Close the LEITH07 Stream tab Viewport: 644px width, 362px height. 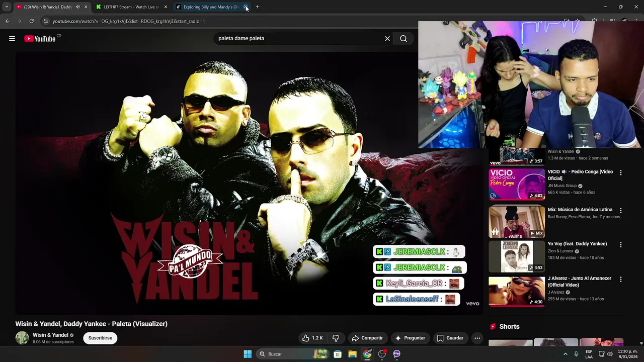(x=166, y=7)
